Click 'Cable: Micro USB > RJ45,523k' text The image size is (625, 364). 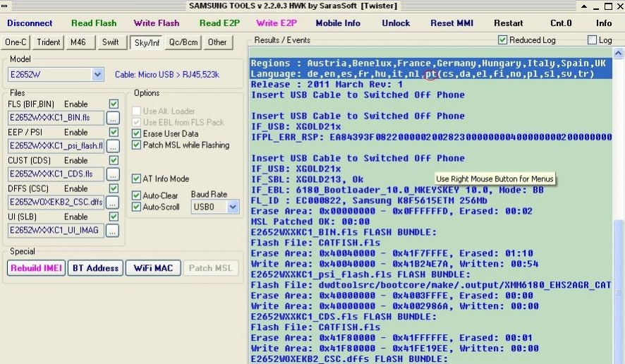point(167,75)
